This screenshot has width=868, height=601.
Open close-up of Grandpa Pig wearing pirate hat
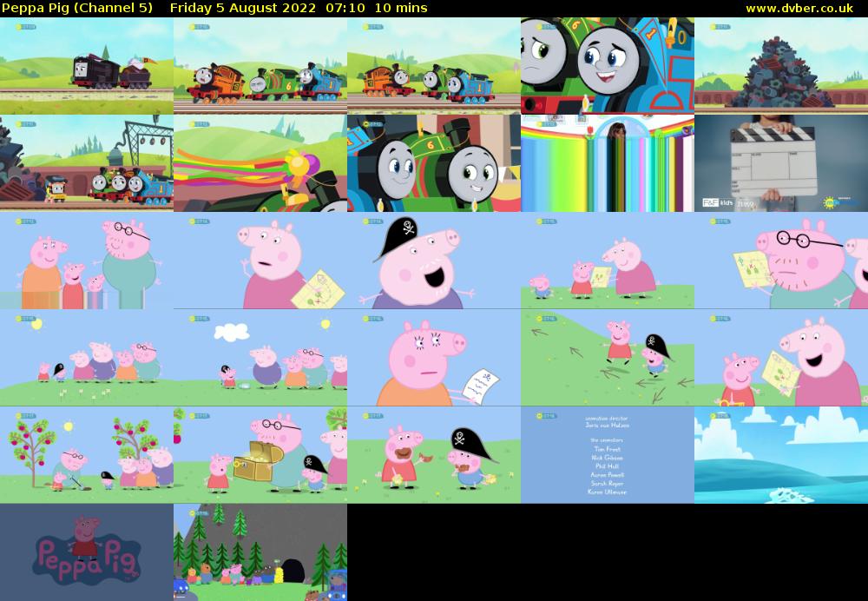(x=434, y=261)
